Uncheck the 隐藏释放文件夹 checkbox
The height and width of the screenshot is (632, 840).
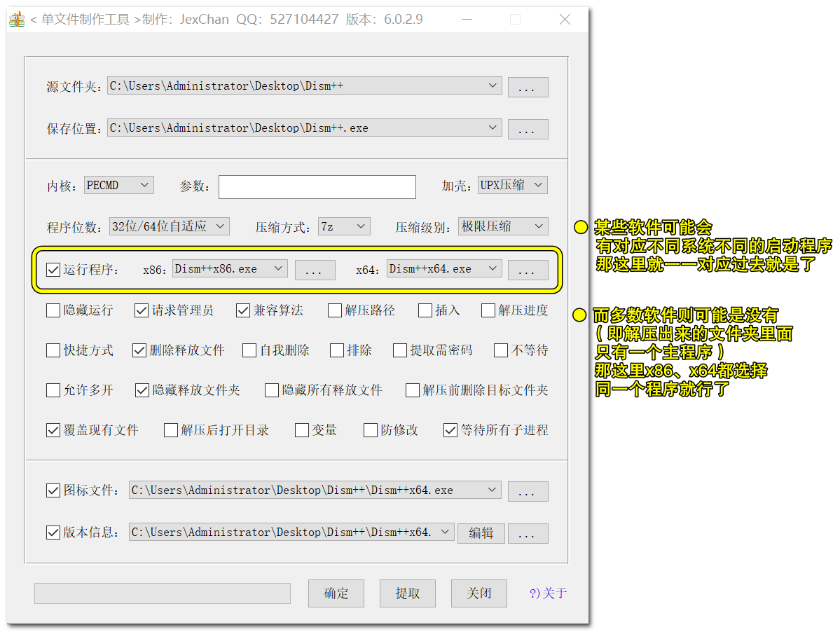[142, 390]
